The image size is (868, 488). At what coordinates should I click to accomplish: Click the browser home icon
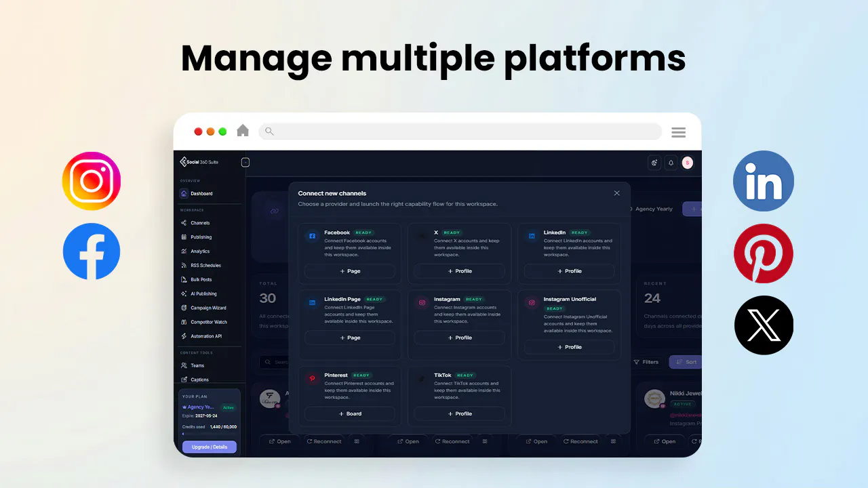tap(243, 131)
